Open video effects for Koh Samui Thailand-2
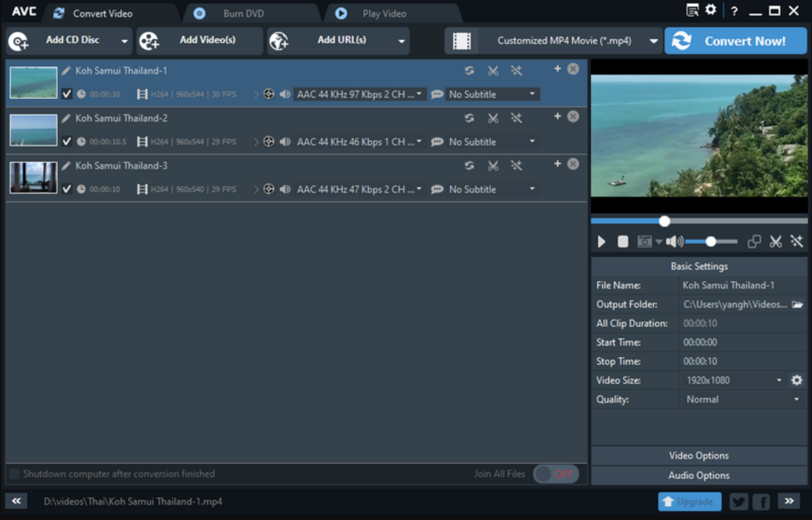Image resolution: width=812 pixels, height=520 pixels. tap(516, 118)
